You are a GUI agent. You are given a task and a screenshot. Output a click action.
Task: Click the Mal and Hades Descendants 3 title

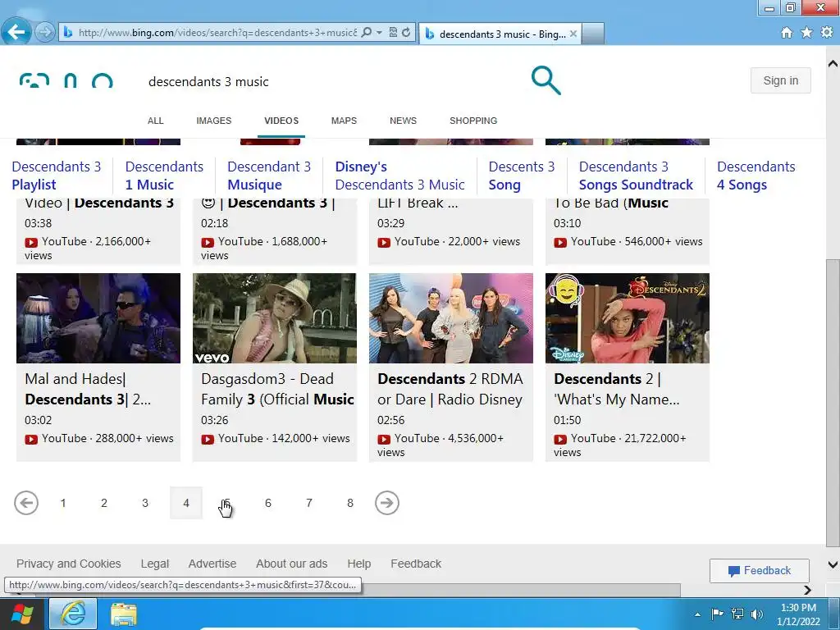point(88,389)
